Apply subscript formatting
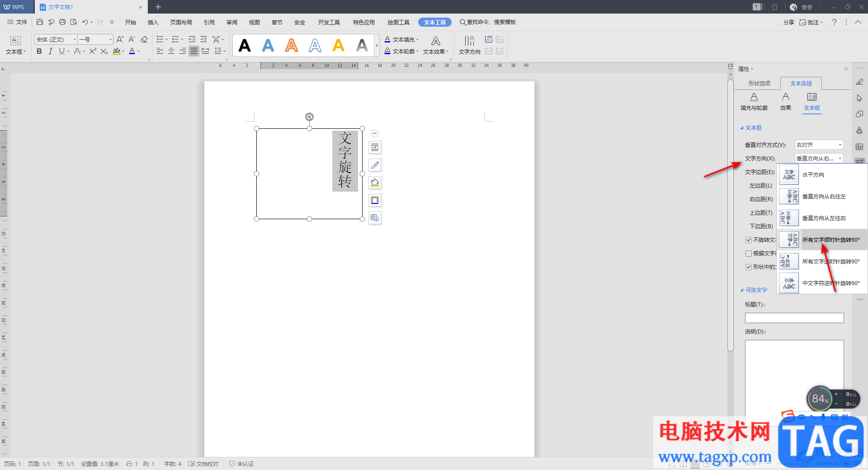This screenshot has width=868, height=470. pyautogui.click(x=104, y=52)
